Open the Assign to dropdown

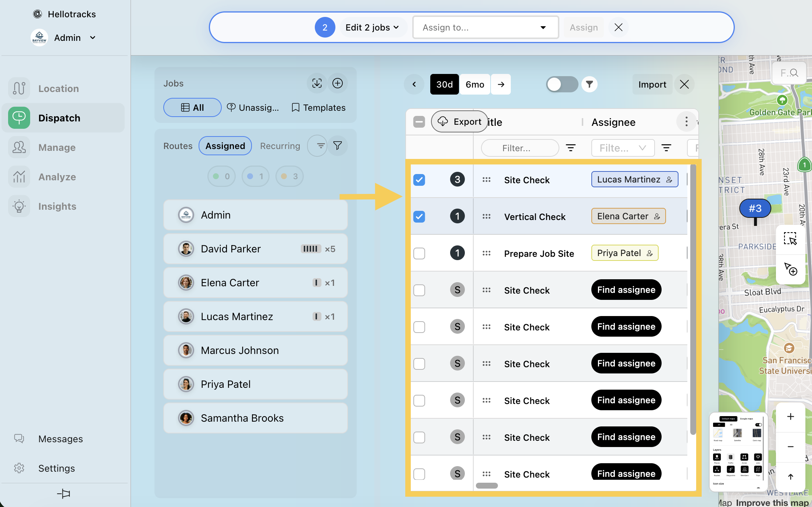tap(485, 28)
